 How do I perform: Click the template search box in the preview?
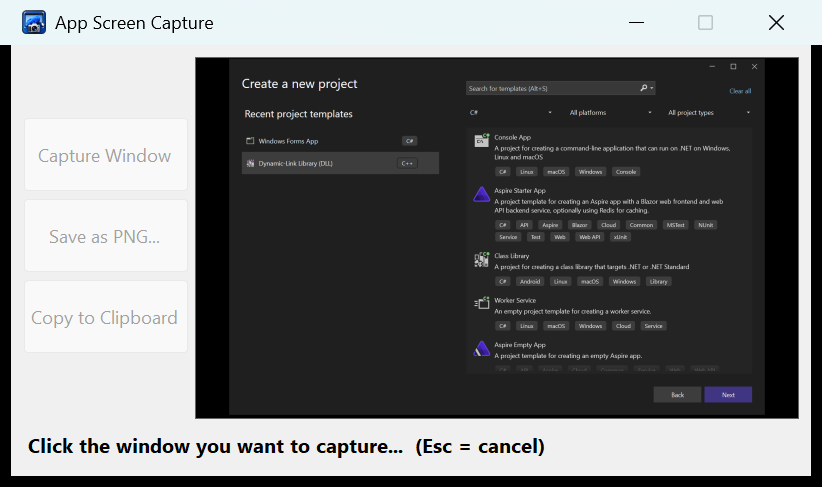560,88
